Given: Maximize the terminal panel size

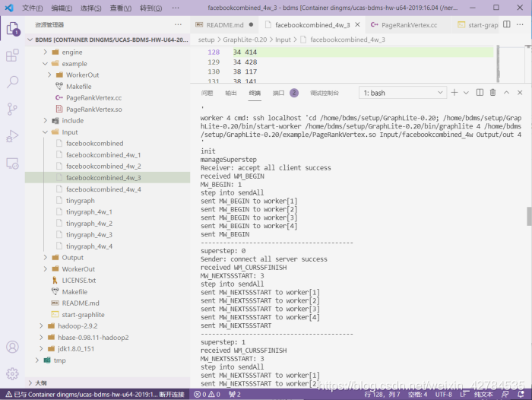Looking at the screenshot, I should (x=506, y=92).
